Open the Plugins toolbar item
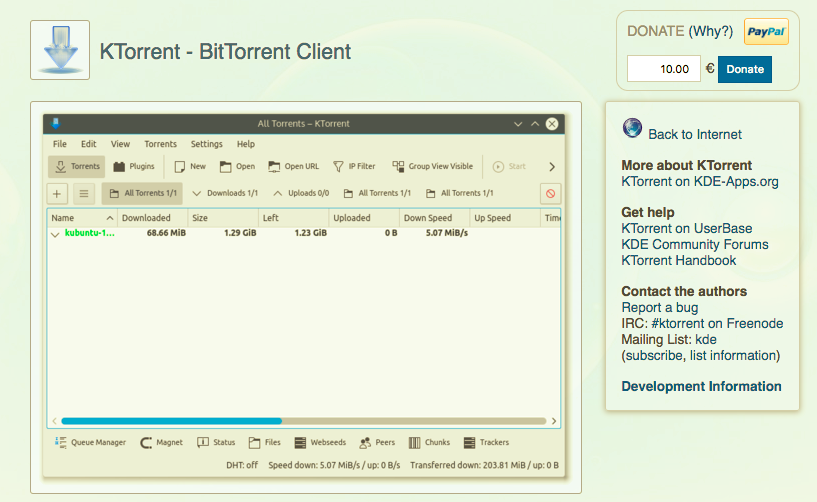The height and width of the screenshot is (502, 817). (134, 166)
